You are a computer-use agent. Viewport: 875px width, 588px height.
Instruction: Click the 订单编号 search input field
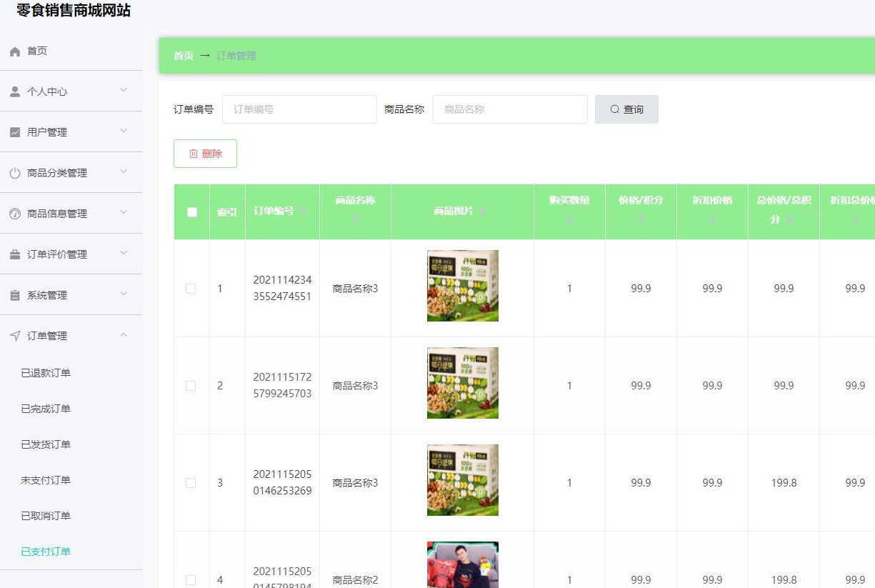[x=299, y=109]
